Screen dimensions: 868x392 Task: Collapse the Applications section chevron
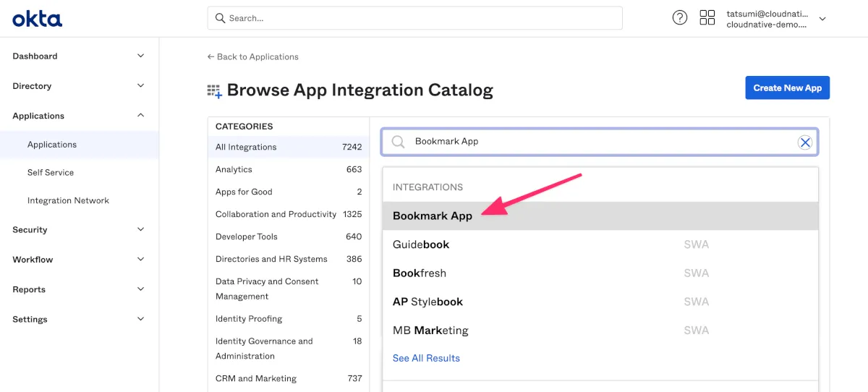point(140,115)
